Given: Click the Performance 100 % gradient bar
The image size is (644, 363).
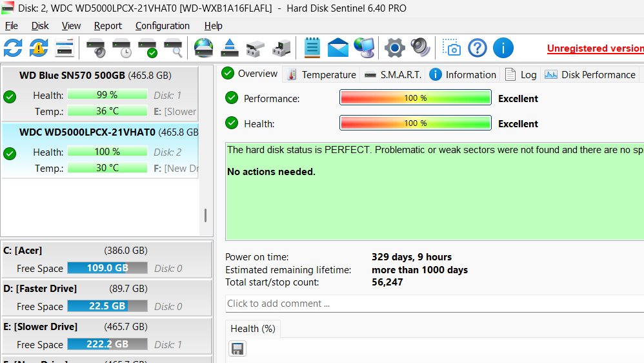Looking at the screenshot, I should (415, 98).
